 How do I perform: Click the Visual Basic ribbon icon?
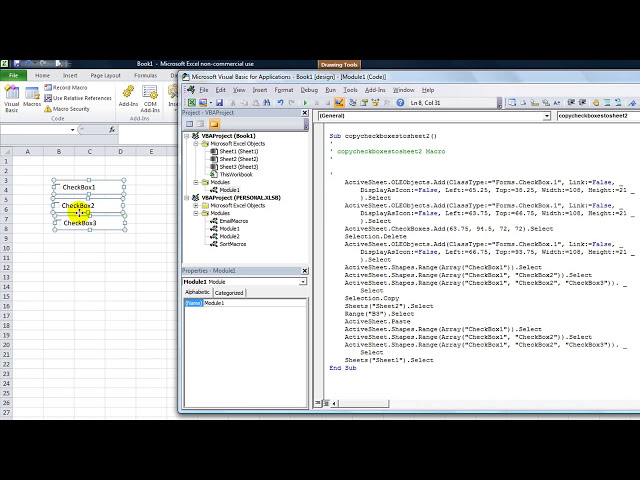(12, 95)
